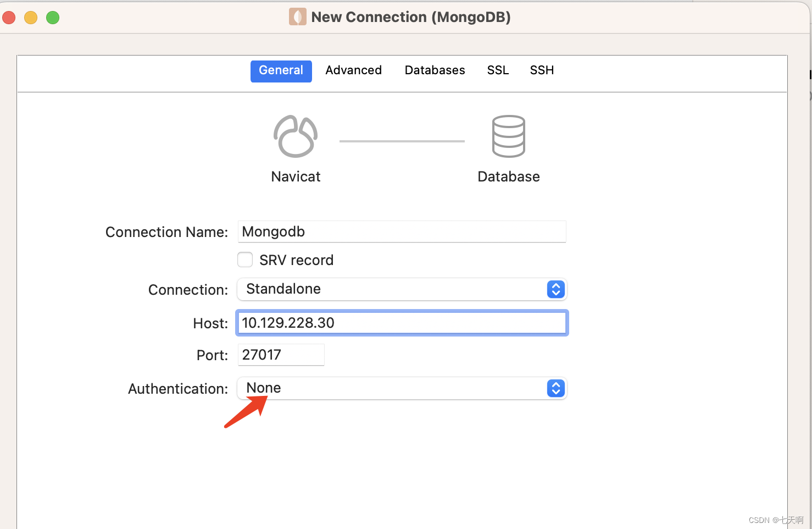Click into the Host input field
The height and width of the screenshot is (529, 812).
[x=402, y=323]
